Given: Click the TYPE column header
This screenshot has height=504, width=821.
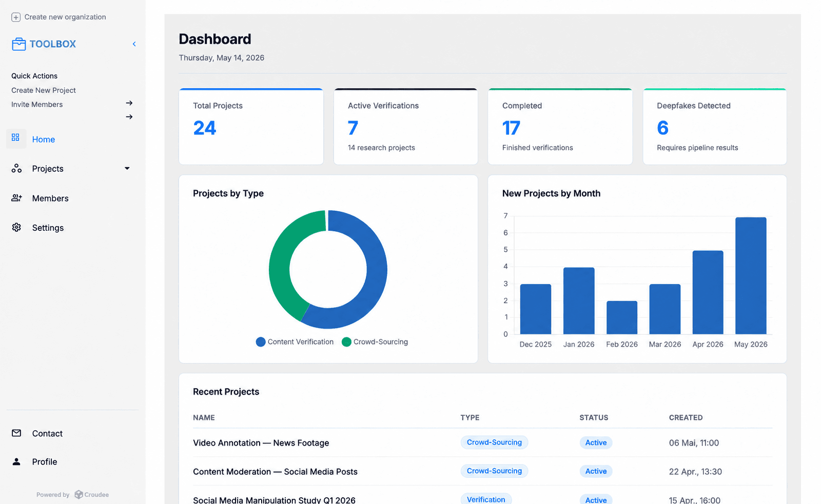Looking at the screenshot, I should tap(470, 418).
